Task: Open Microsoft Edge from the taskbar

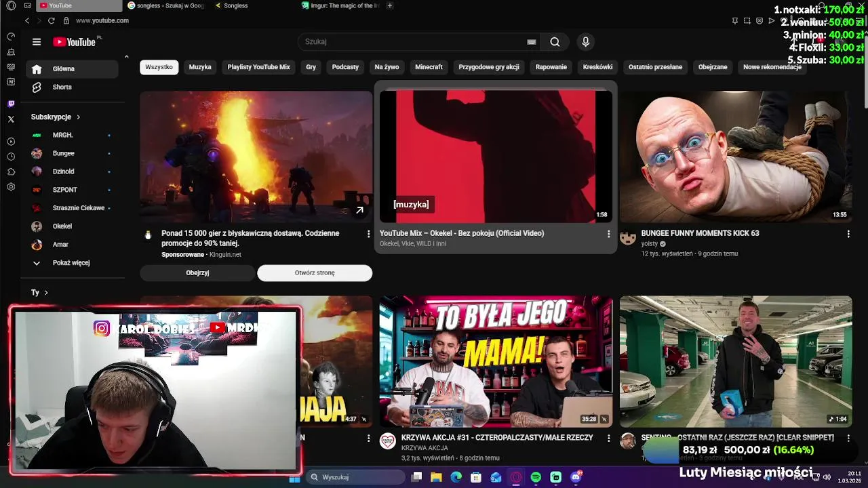Action: 456,477
